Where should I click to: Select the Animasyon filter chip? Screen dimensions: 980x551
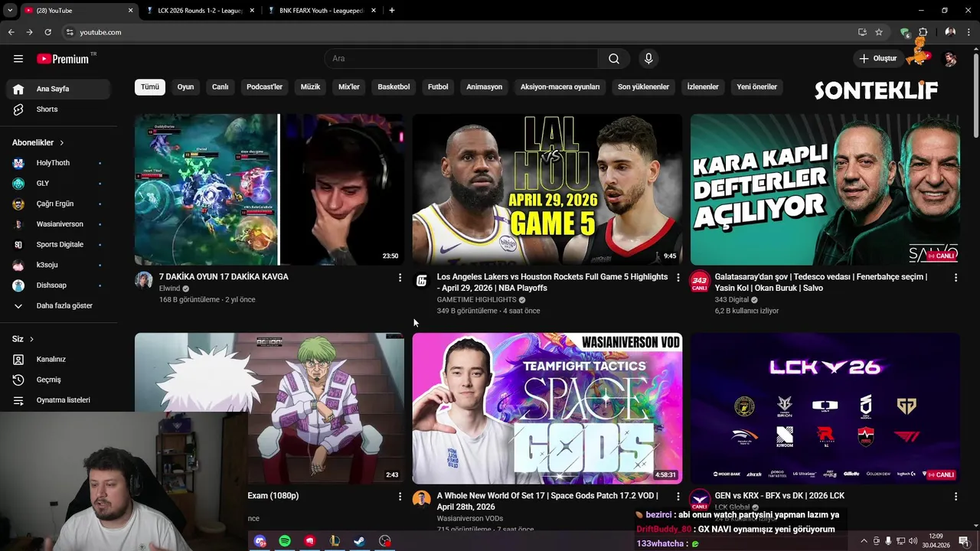coord(485,86)
